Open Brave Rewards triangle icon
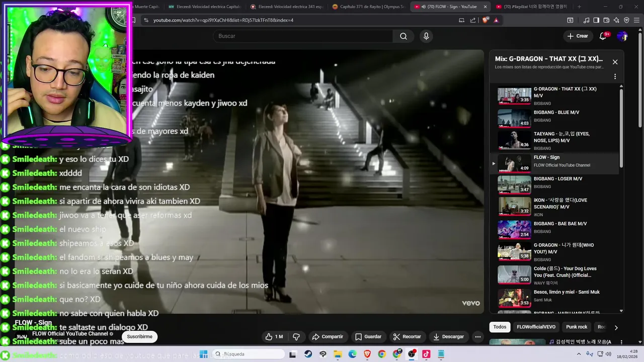 point(497,20)
